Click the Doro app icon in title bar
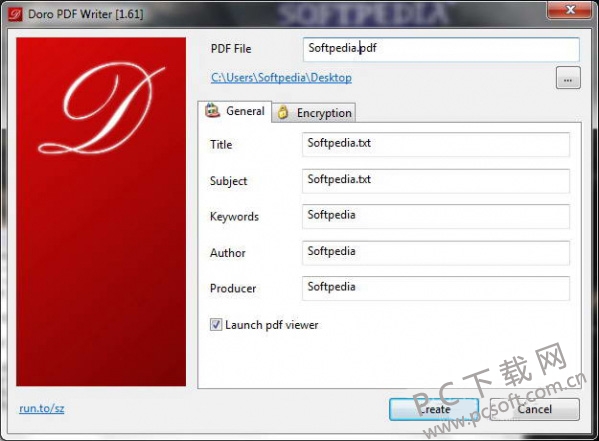 15,15
